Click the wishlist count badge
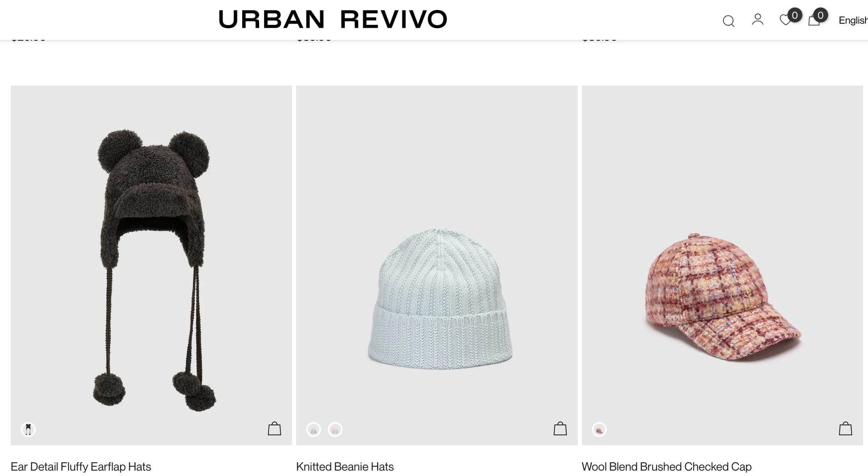This screenshot has width=868, height=476. click(x=794, y=15)
